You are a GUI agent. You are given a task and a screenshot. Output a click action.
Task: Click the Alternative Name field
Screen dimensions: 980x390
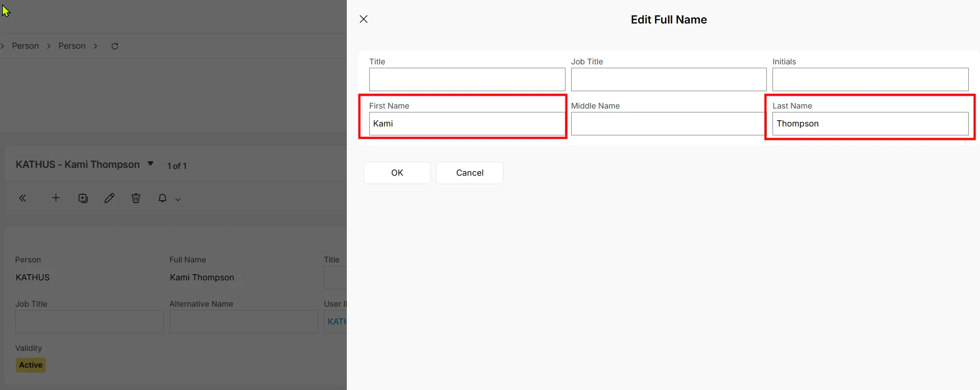click(x=243, y=322)
